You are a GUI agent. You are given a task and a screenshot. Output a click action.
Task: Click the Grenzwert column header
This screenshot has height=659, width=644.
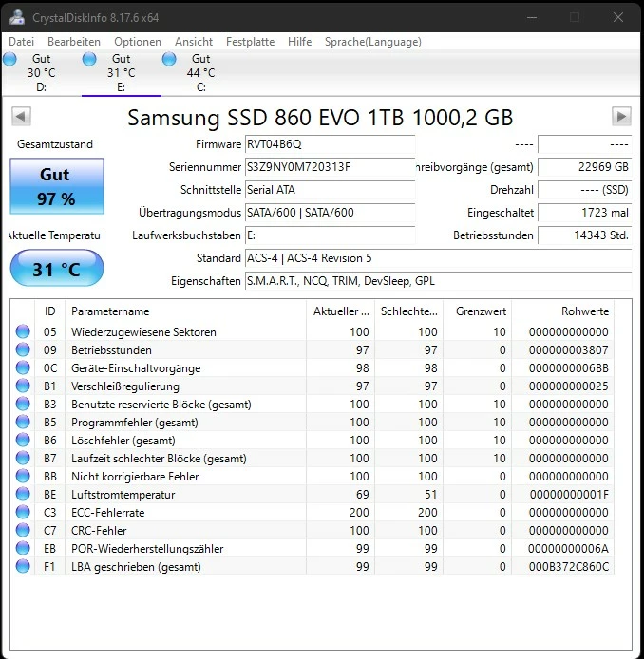477,311
